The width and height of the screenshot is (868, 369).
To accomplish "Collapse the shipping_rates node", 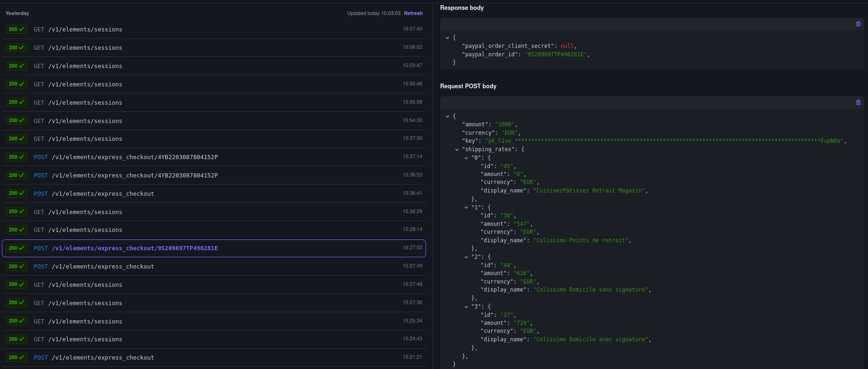I will tap(457, 149).
